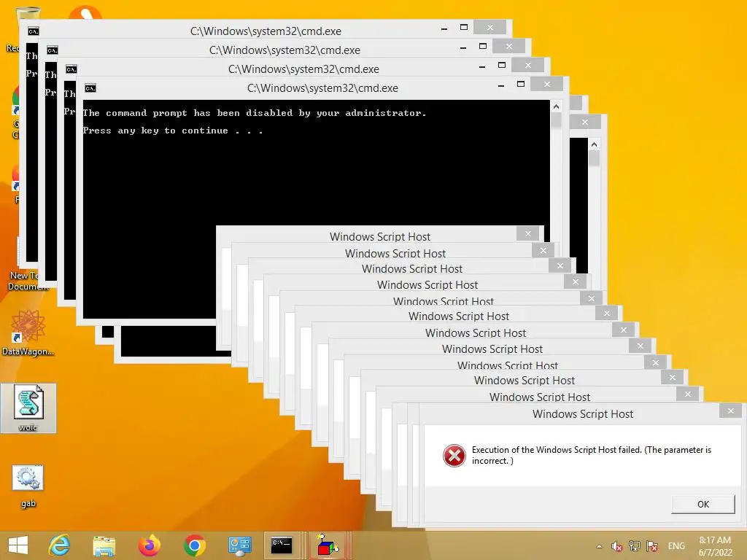Click OK in the Windows Script Host error dialog
The image size is (747, 560).
coord(703,504)
